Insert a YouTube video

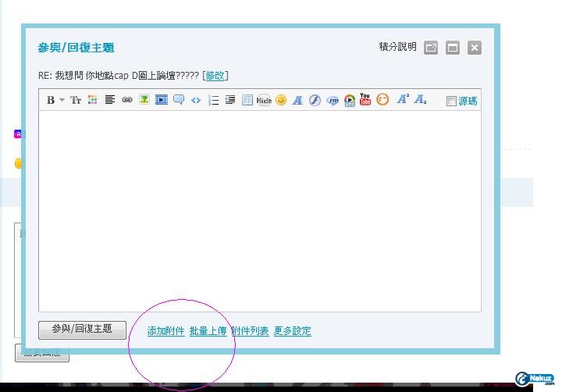pos(365,99)
